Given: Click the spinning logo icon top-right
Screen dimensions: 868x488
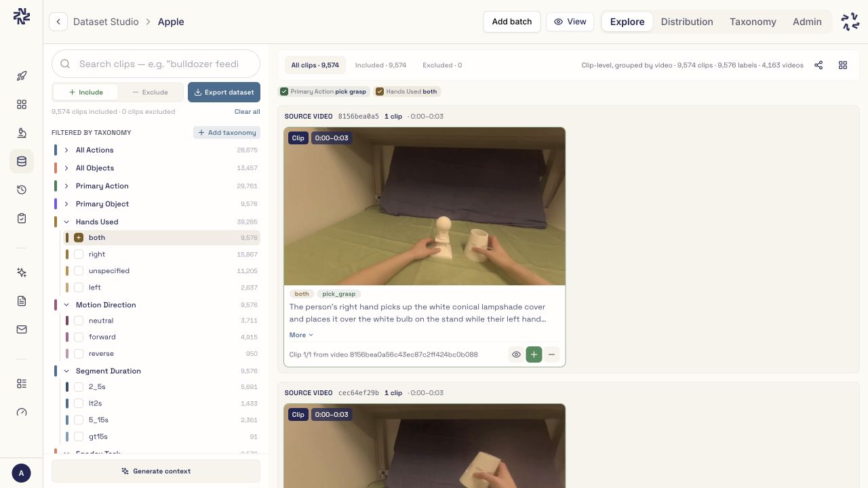Looking at the screenshot, I should (x=850, y=22).
